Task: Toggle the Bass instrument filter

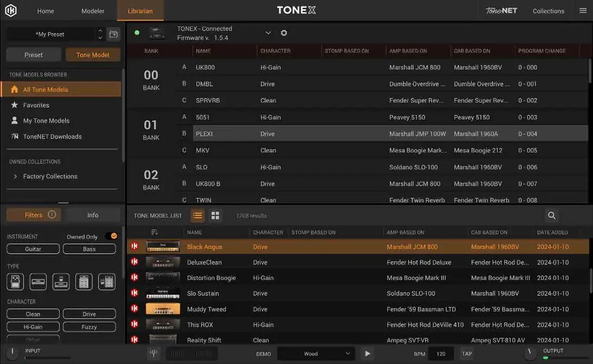Action: pos(90,248)
